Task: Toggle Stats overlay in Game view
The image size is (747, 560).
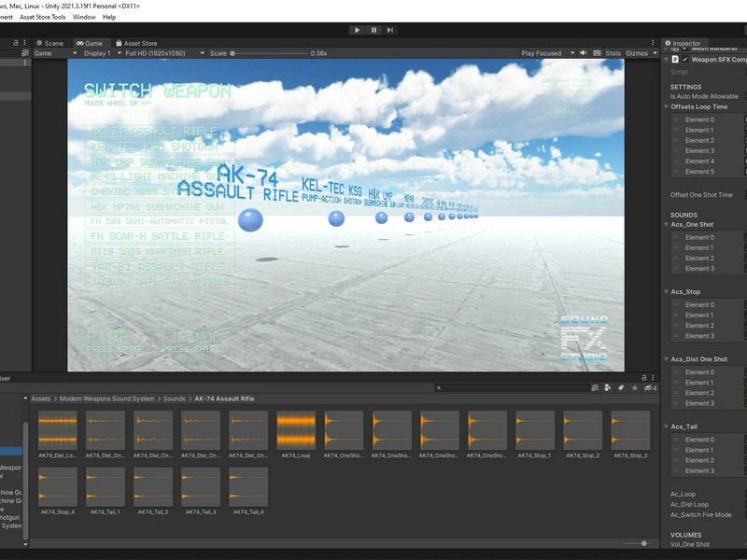Action: pyautogui.click(x=613, y=53)
